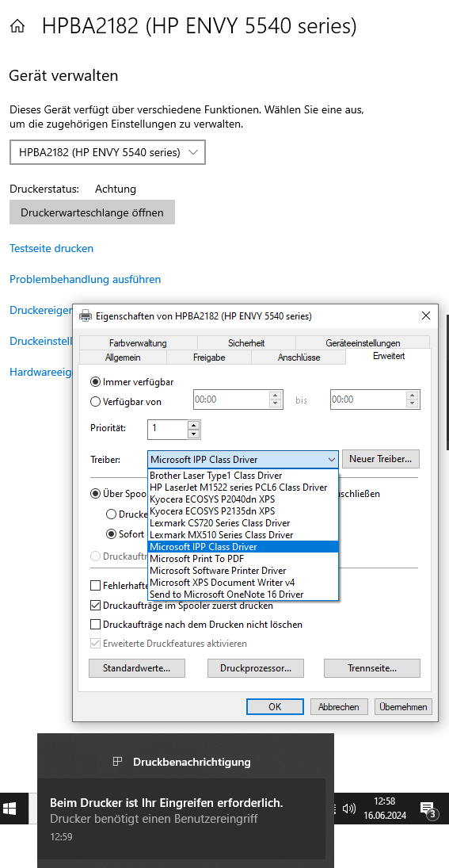Switch to the Anschlüsse tab
Image resolution: width=449 pixels, height=868 pixels.
tap(299, 358)
